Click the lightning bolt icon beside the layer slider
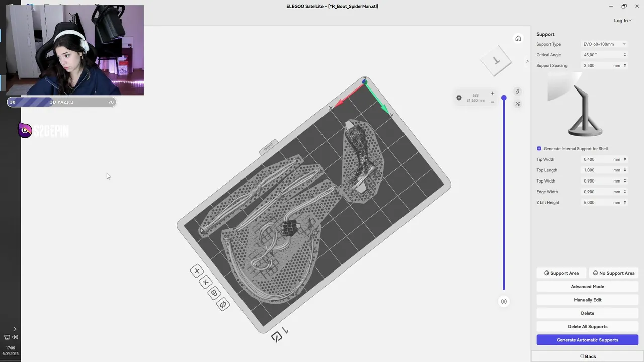 517,92
